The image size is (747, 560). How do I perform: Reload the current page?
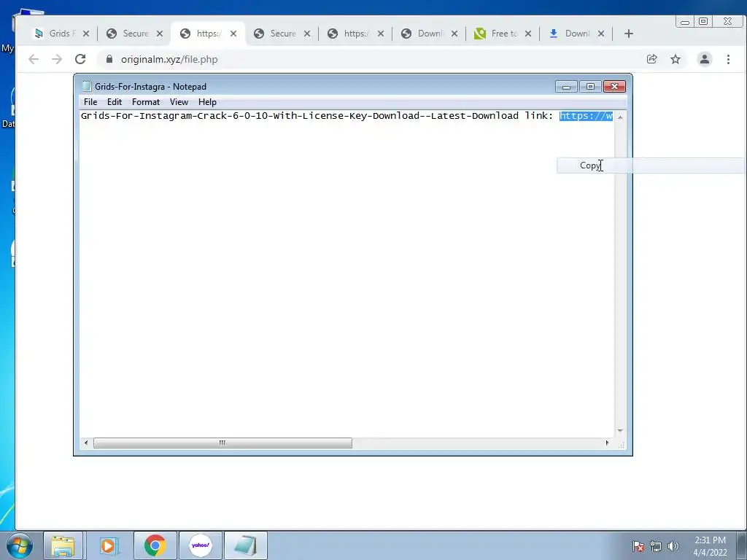[80, 59]
